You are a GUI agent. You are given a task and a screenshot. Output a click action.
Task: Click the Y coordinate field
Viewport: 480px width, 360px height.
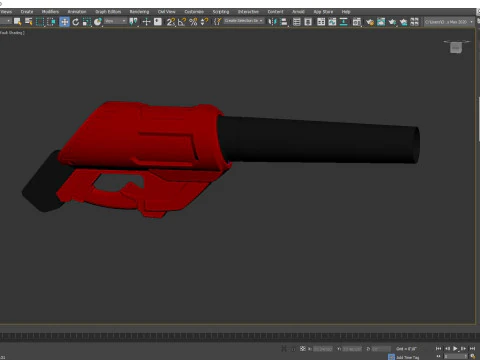pyautogui.click(x=352, y=349)
